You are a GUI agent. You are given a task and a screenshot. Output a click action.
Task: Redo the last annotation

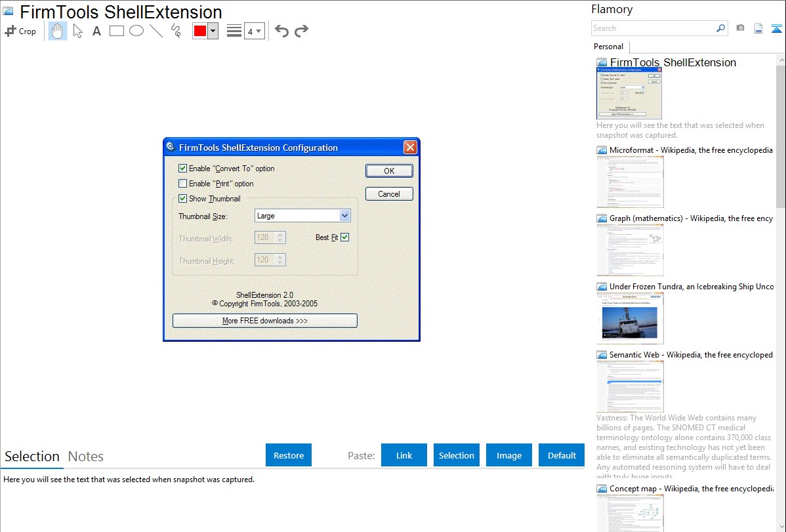point(301,31)
